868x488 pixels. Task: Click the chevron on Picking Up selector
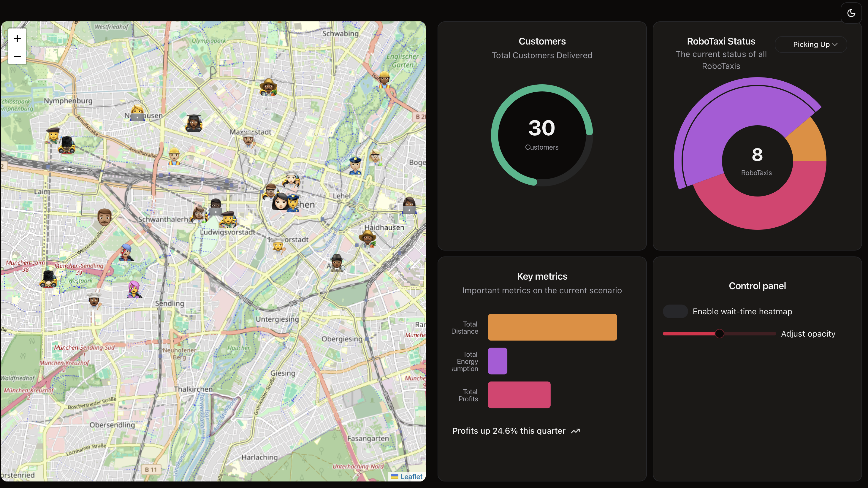834,45
